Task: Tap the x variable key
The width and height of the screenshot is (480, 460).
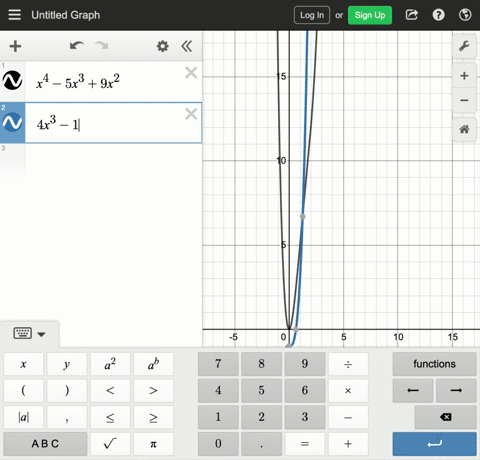Action: pos(23,364)
